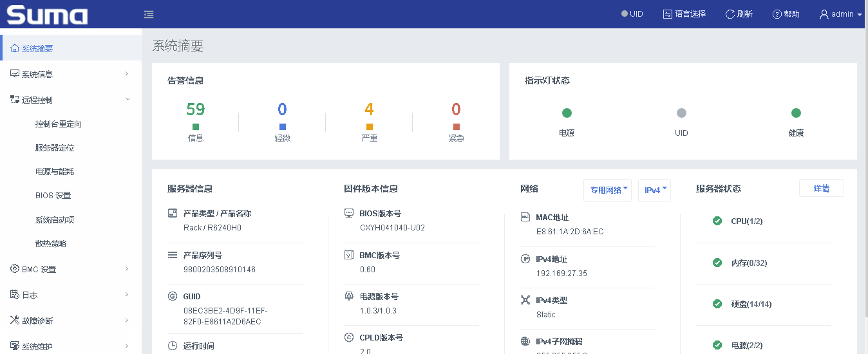Click the home icon beside 系统摘要
This screenshot has width=868, height=354.
(15, 48)
